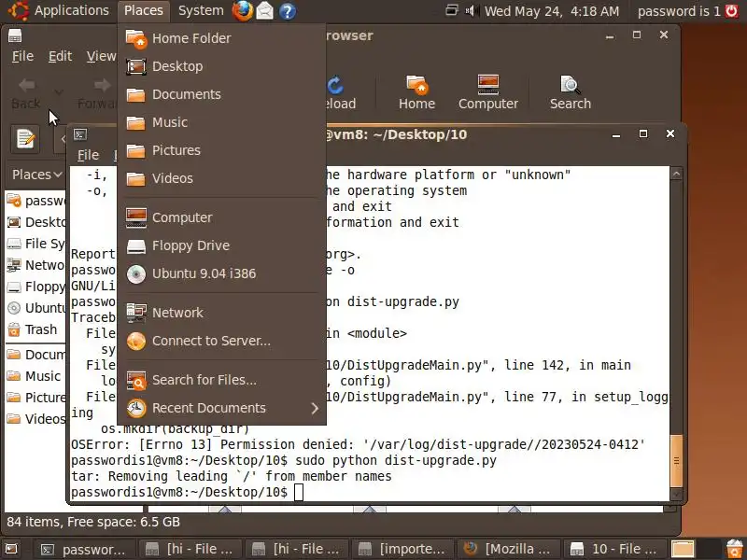Switch to 'passwor...' terminal taskbar button
Viewport: 747px width, 560px height.
click(x=84, y=549)
